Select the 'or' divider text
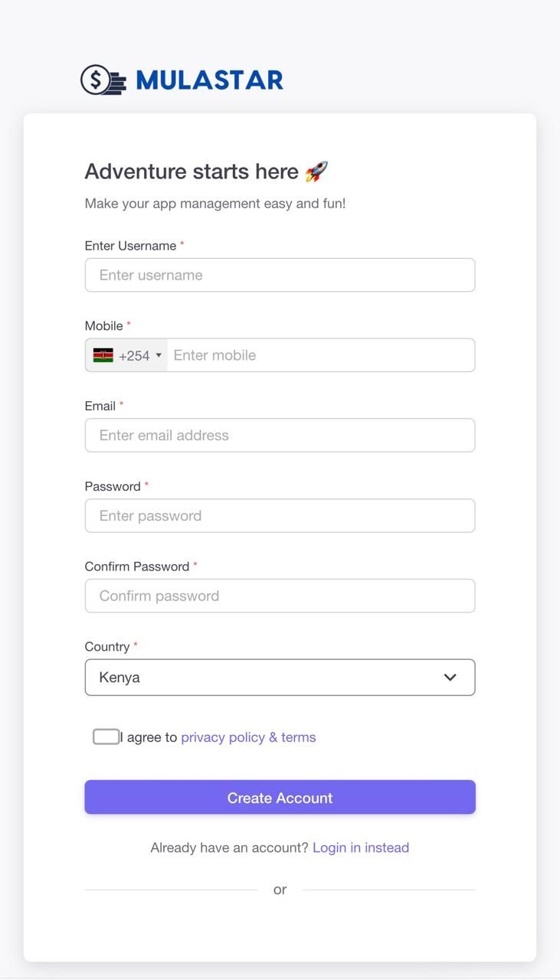Image resolution: width=560 pixels, height=980 pixels. [280, 889]
